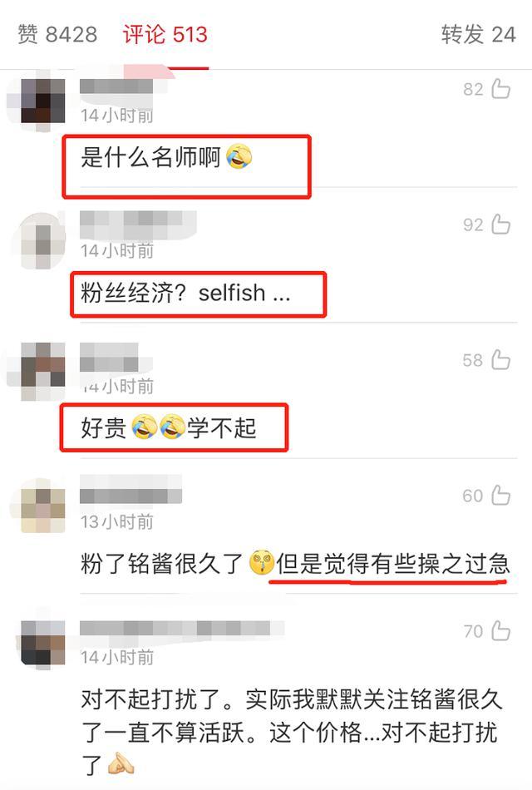Select the 评论 513 tab
532x790 pixels.
tap(165, 34)
